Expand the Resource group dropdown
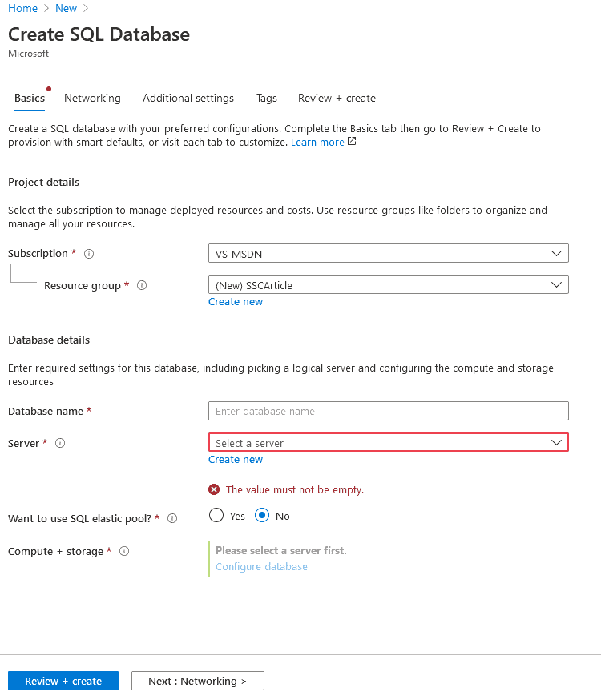601x700 pixels. point(388,285)
